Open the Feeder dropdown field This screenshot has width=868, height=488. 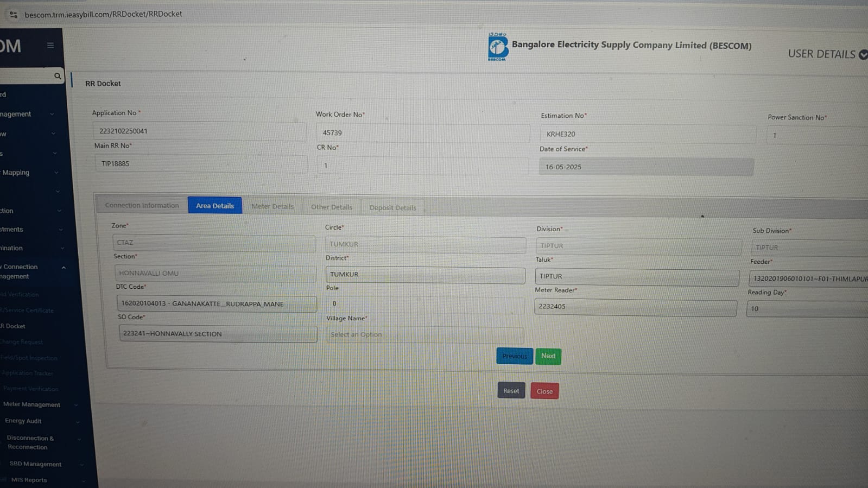pos(809,278)
